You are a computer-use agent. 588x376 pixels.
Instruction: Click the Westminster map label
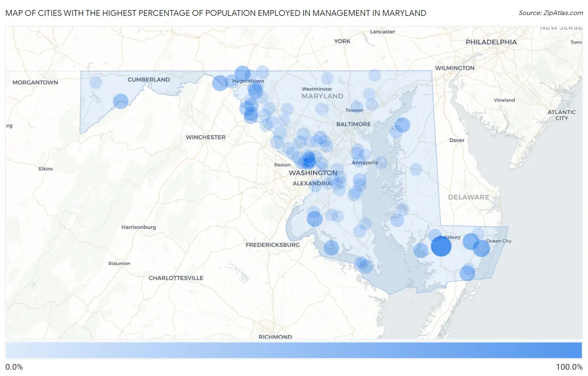(317, 89)
